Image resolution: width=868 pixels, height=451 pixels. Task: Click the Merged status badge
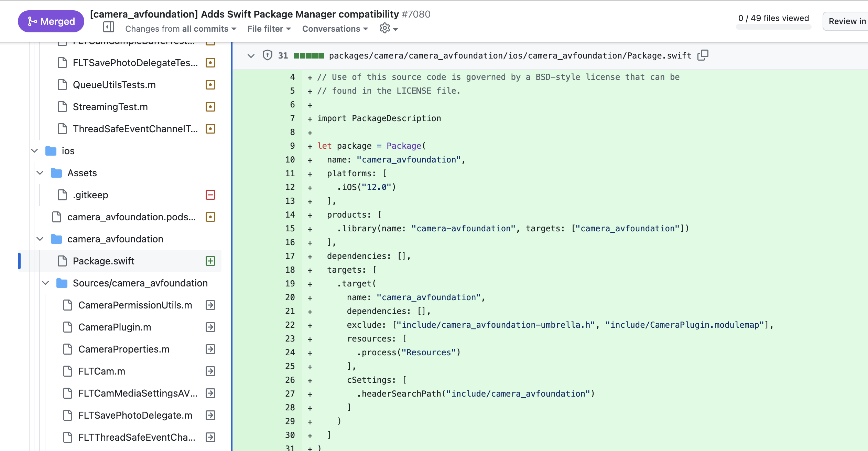point(51,21)
